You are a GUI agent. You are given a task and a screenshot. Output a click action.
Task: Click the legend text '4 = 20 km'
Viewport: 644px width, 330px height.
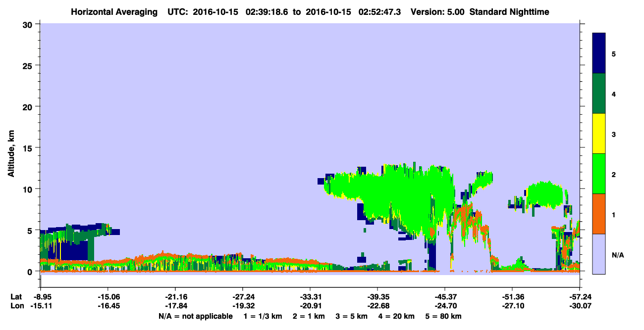396,316
